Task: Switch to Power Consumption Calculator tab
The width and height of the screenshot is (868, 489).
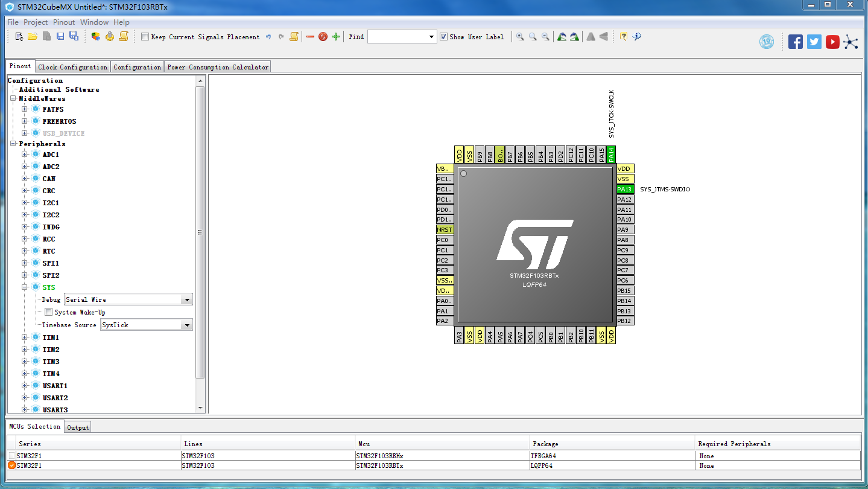Action: coord(218,67)
